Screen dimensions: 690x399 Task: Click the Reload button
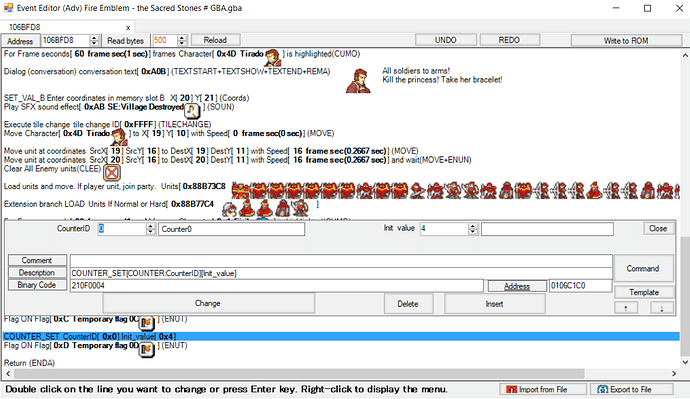point(215,40)
